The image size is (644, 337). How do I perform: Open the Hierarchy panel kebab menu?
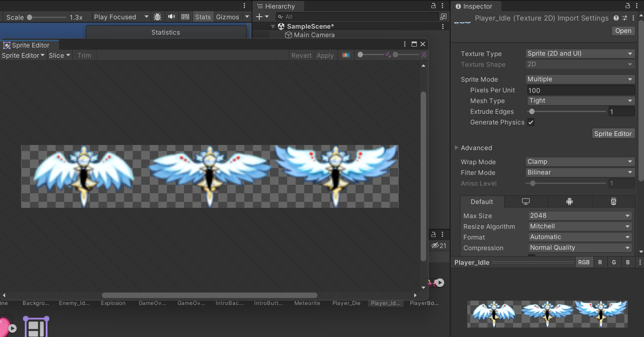443,6
